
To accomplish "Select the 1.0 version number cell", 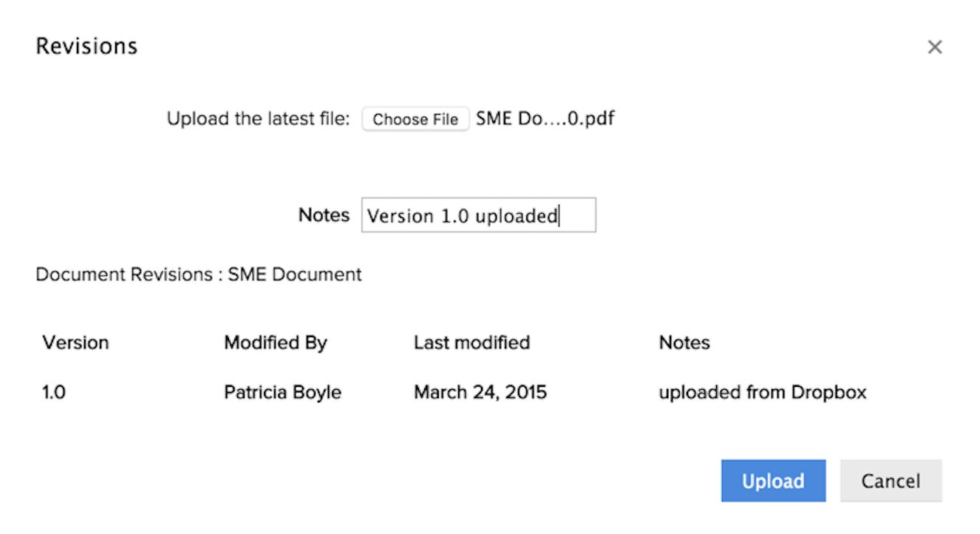I will [x=54, y=392].
